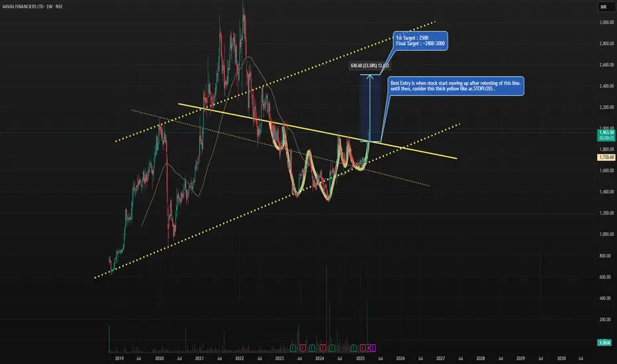
Task: Click the 3,000.00 price scale label
Action: tap(606, 23)
